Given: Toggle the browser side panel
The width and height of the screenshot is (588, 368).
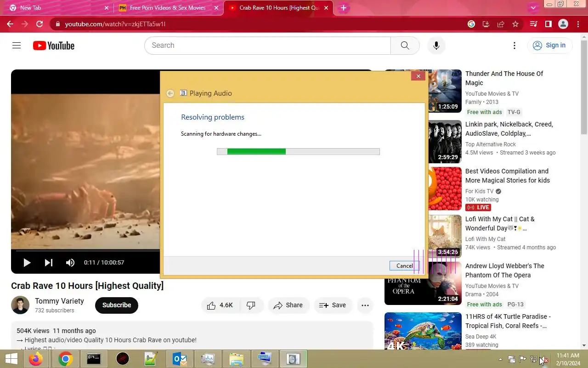Looking at the screenshot, I should coord(548,24).
